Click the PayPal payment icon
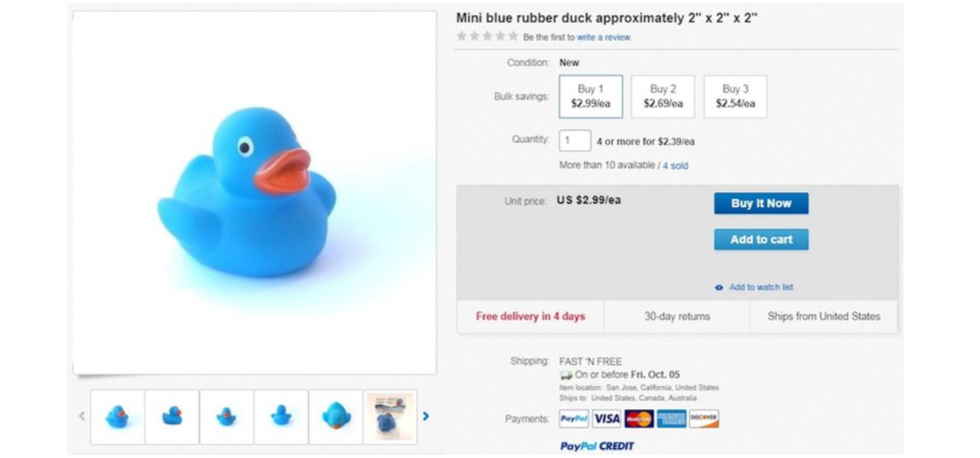Image resolution: width=980 pixels, height=458 pixels. click(x=574, y=419)
